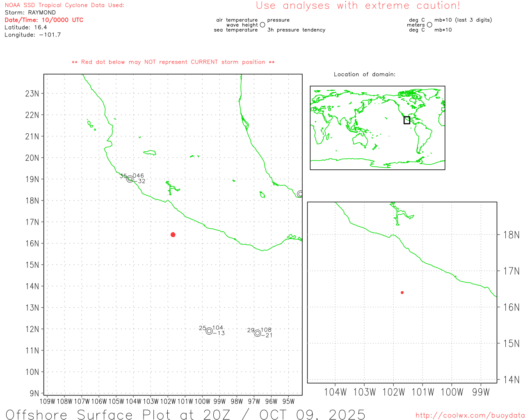This screenshot has width=525, height=420.
Task: Click the '109W' longitude label on main map
Action: [47, 402]
